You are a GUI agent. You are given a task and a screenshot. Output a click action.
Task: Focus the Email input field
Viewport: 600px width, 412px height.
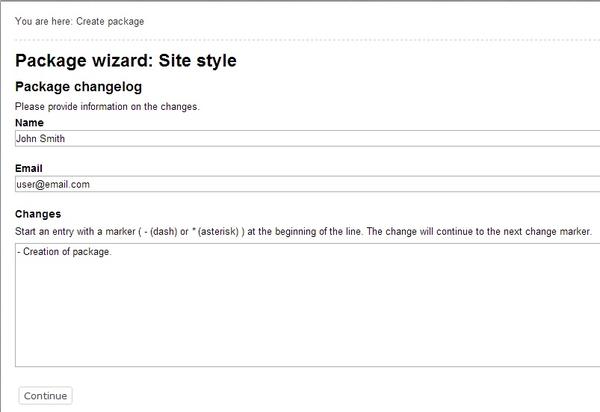tap(307, 184)
